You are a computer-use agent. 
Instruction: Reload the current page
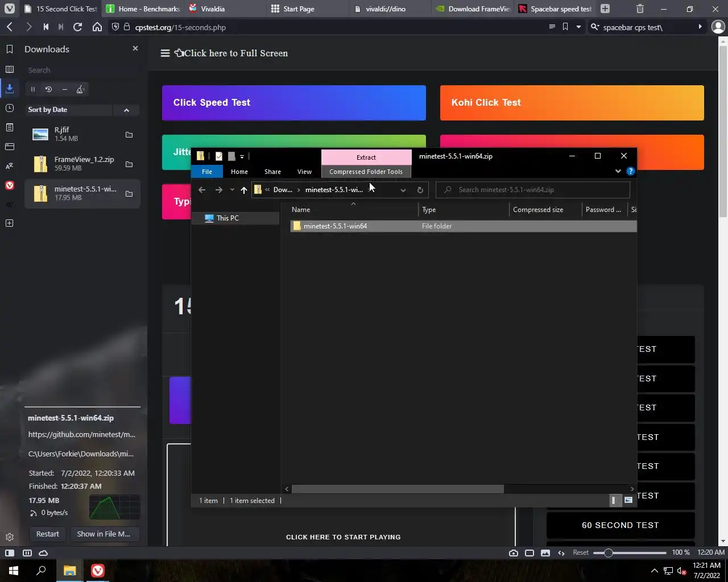coord(78,27)
